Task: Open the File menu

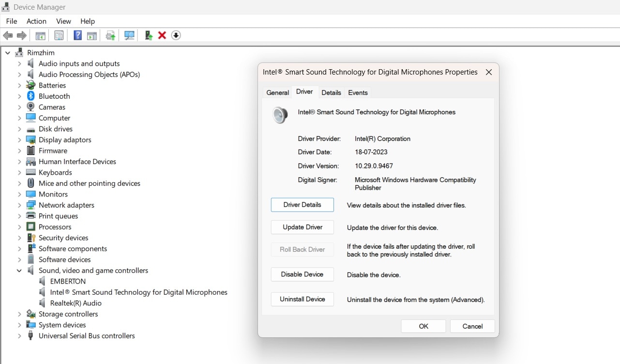Action: 12,21
